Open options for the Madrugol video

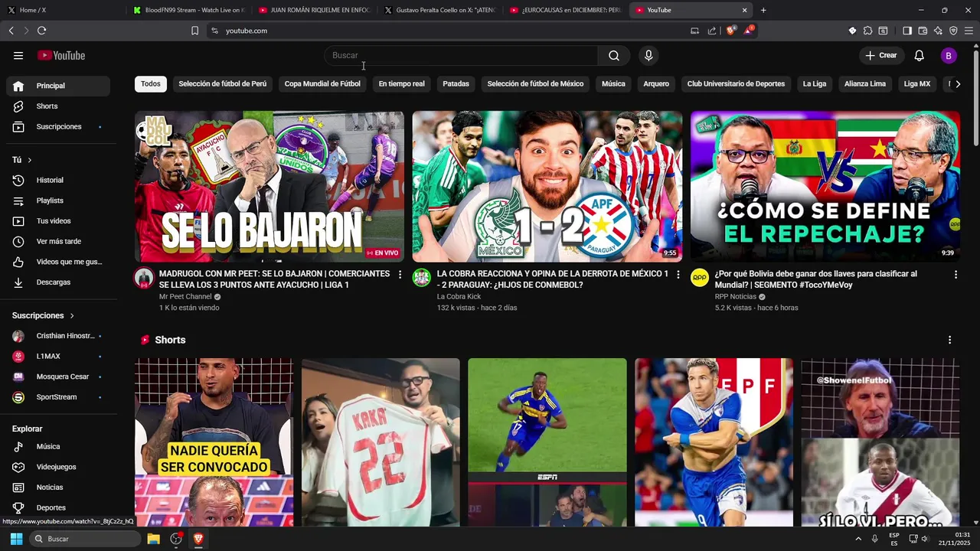[x=400, y=275]
